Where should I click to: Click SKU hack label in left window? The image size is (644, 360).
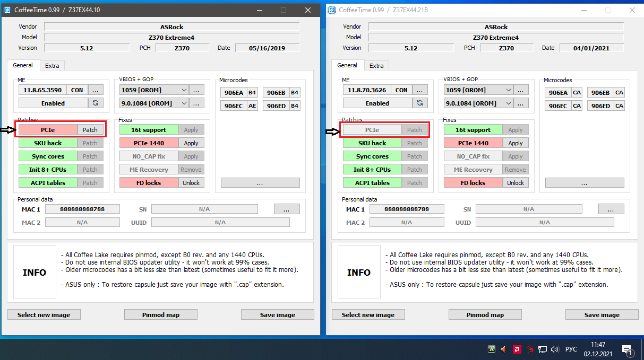click(x=48, y=143)
